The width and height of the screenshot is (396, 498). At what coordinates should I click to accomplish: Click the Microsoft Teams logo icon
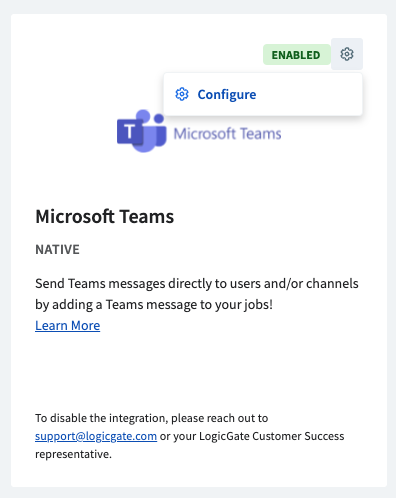click(x=142, y=131)
